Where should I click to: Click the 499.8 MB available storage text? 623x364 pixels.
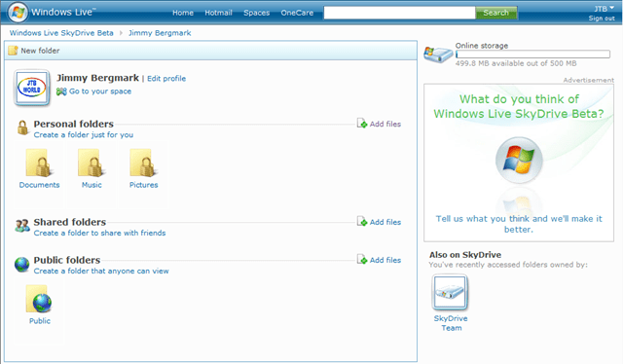(x=516, y=63)
